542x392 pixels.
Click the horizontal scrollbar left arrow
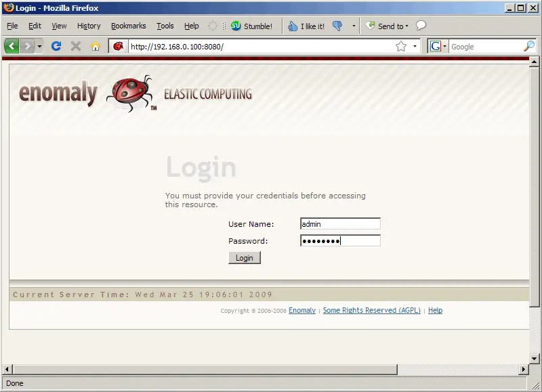[x=7, y=369]
